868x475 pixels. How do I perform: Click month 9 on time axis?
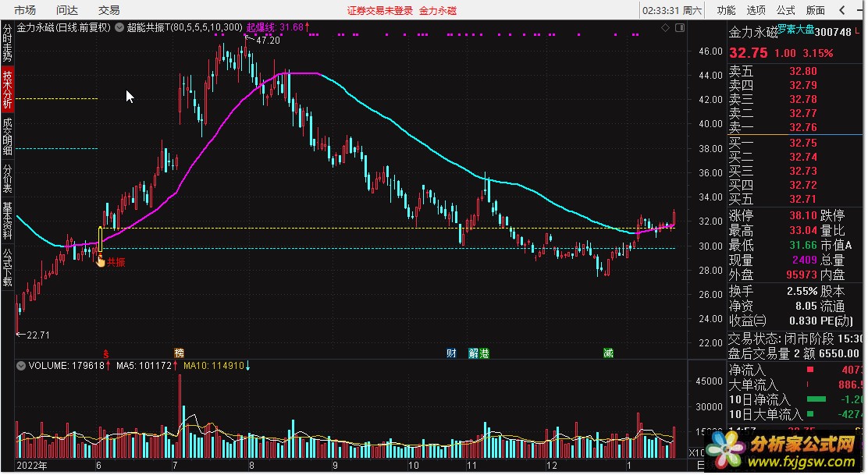coord(336,466)
